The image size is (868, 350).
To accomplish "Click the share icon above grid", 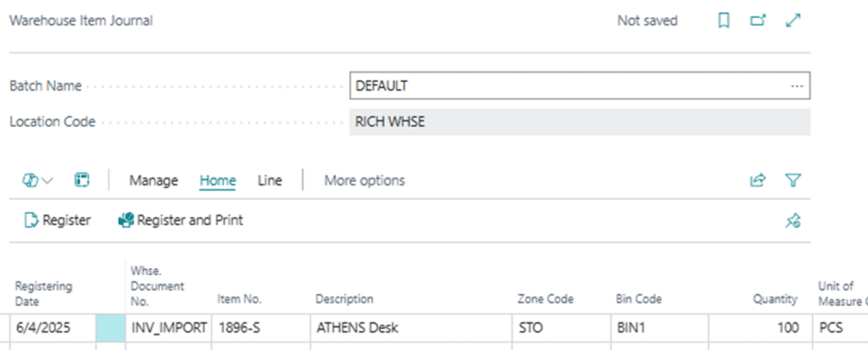I will tap(758, 181).
